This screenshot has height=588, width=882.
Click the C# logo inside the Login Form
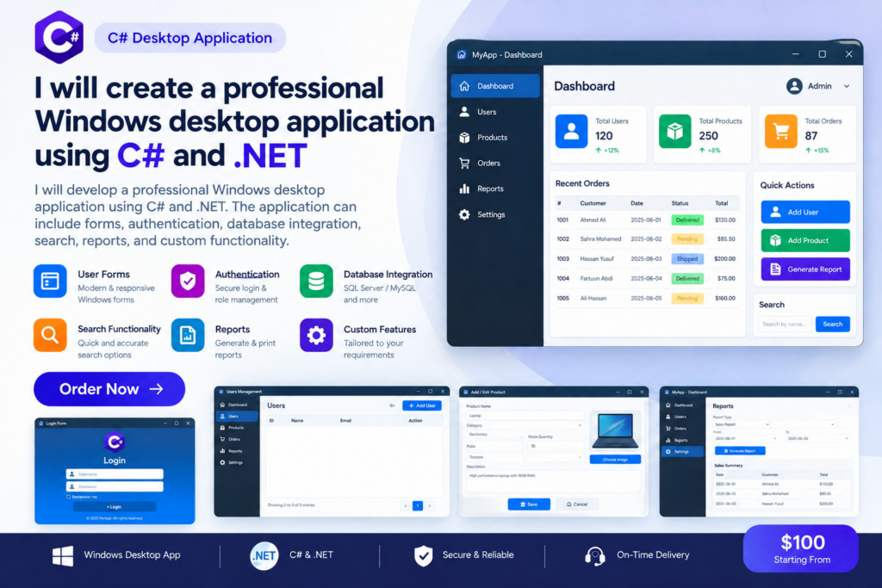[115, 442]
